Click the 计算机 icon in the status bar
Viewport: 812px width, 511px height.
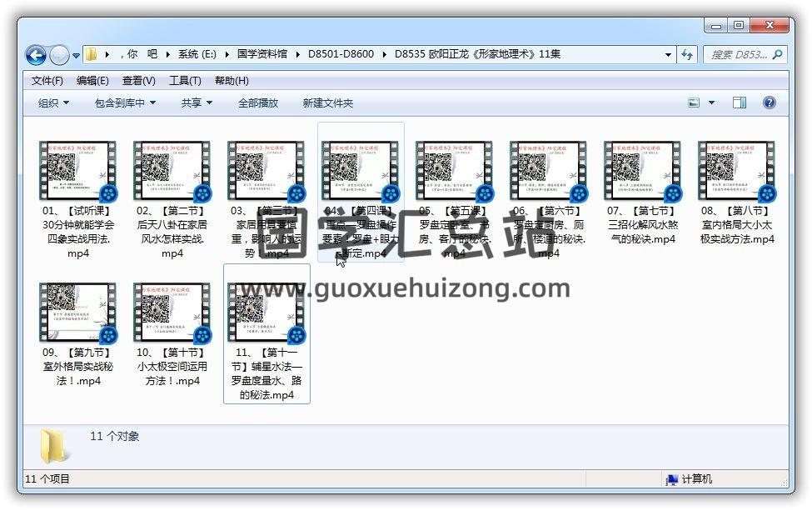pos(671,479)
